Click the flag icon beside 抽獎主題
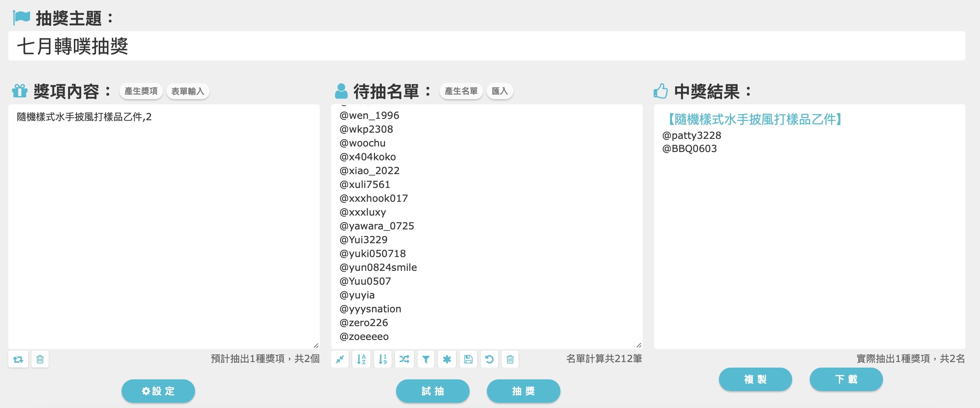 (x=21, y=18)
